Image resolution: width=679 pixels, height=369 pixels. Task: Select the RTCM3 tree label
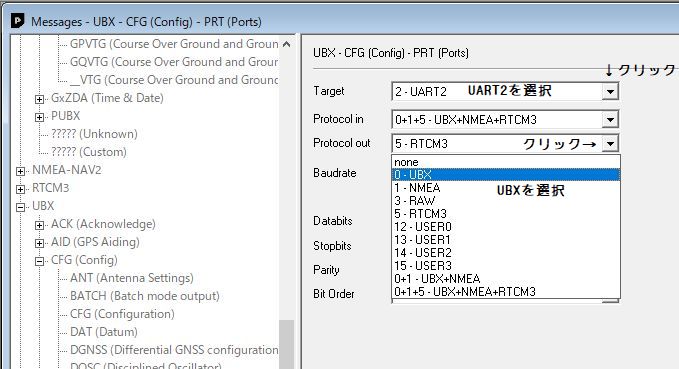click(50, 188)
